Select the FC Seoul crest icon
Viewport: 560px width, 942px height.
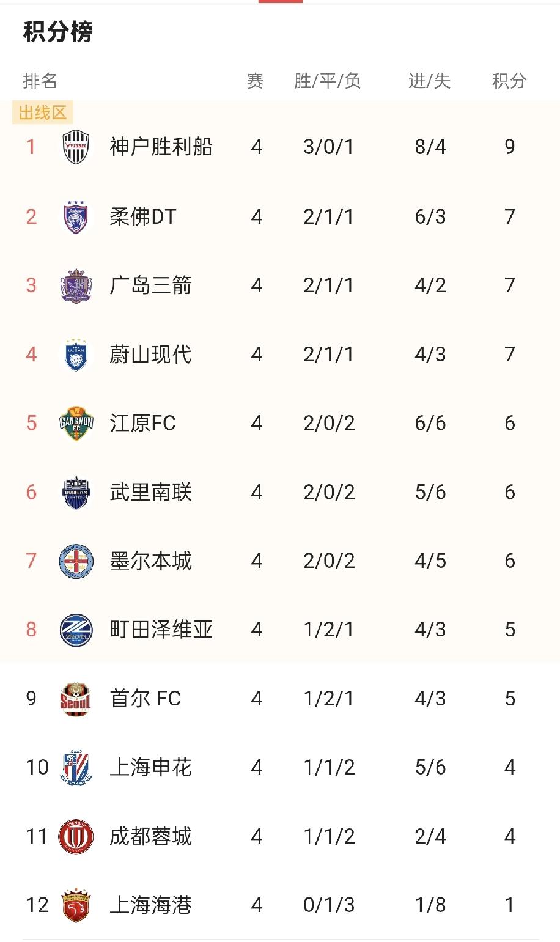[x=76, y=697]
